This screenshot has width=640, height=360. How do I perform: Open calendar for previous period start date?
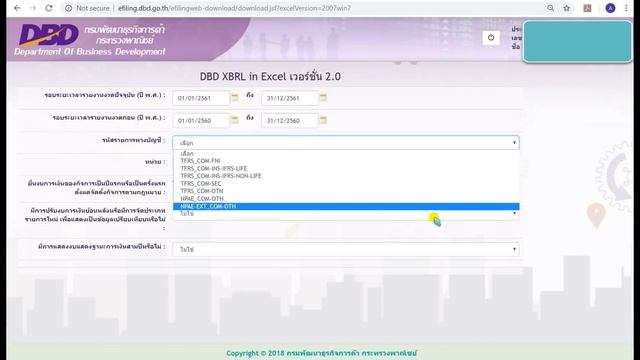point(234,120)
